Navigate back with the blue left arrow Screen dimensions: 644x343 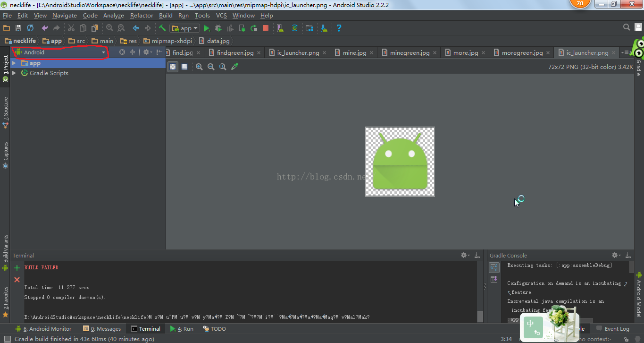pyautogui.click(x=136, y=28)
